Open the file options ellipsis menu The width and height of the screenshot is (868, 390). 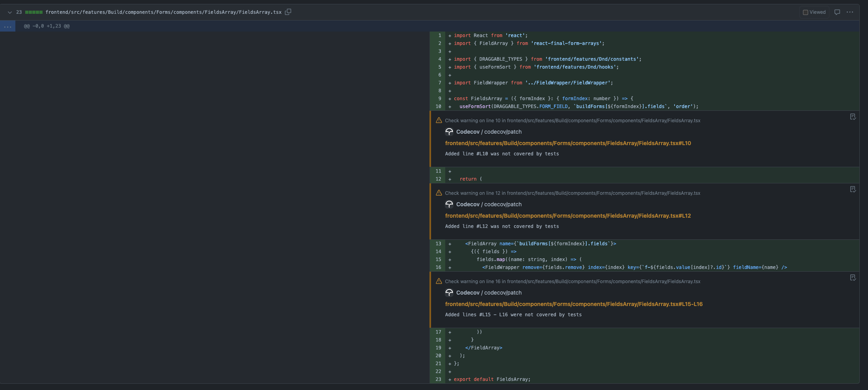click(850, 12)
